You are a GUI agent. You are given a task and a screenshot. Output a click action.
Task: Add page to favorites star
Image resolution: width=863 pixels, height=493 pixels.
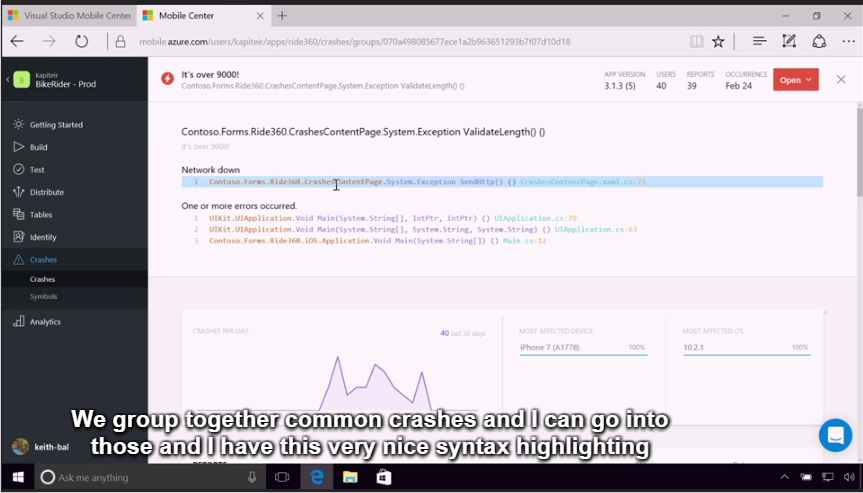pyautogui.click(x=718, y=41)
